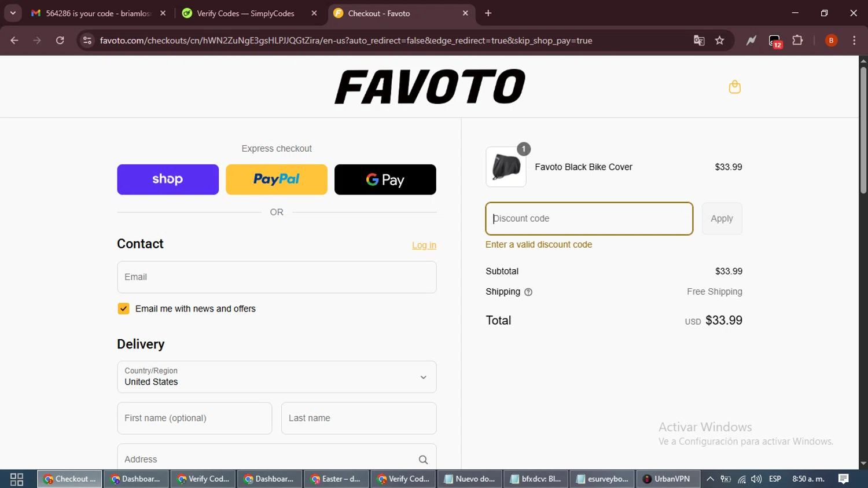This screenshot has width=868, height=488.
Task: Click the ESP language indicator
Action: (775, 479)
